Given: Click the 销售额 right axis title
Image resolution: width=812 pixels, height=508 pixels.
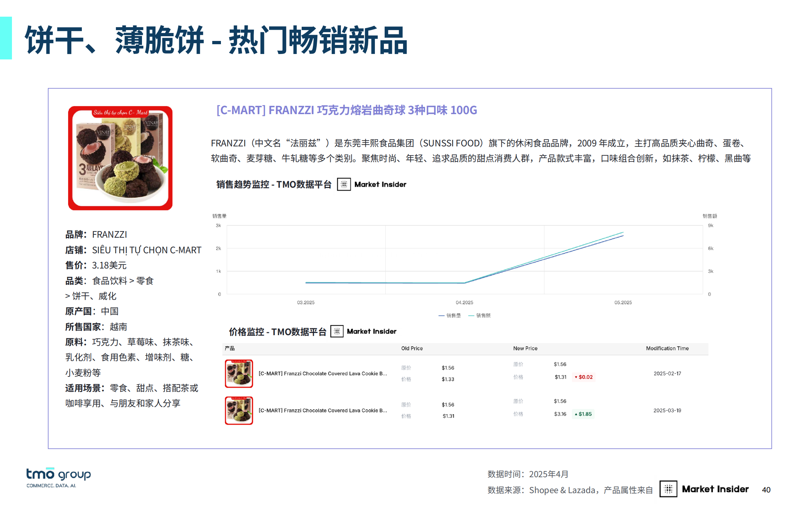Looking at the screenshot, I should tap(710, 216).
